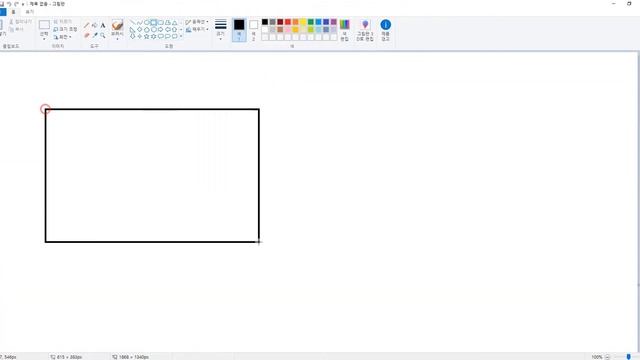This screenshot has height=360, width=640.
Task: Choose the Oval shape
Action: point(147,22)
